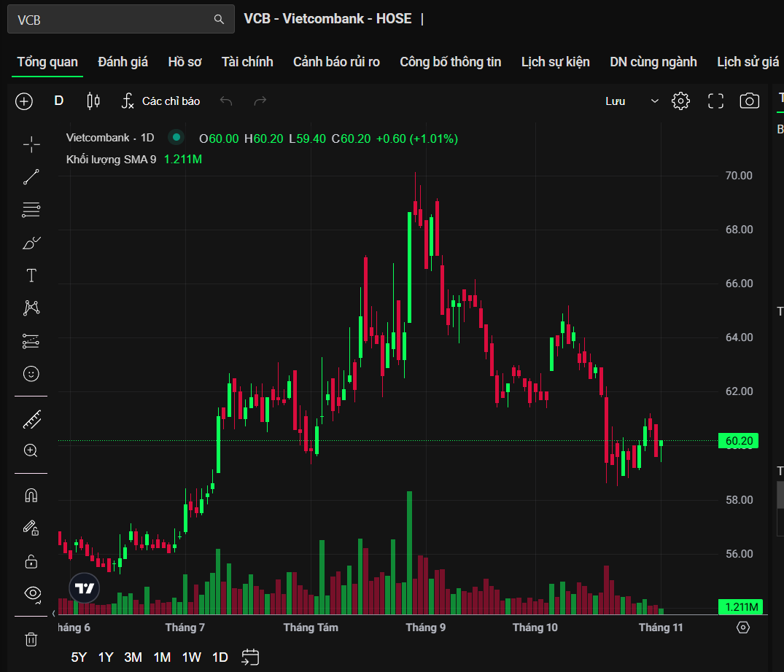Select the text annotation tool
This screenshot has width=784, height=672.
31,276
